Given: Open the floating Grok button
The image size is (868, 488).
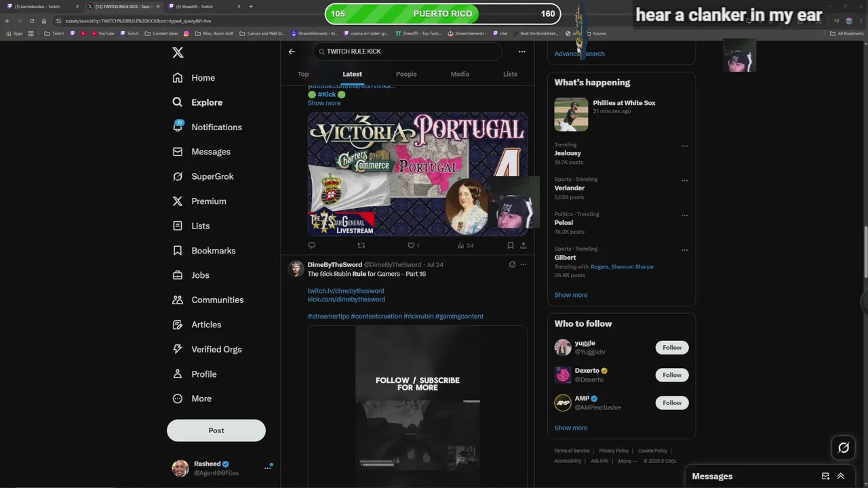Looking at the screenshot, I should [844, 447].
